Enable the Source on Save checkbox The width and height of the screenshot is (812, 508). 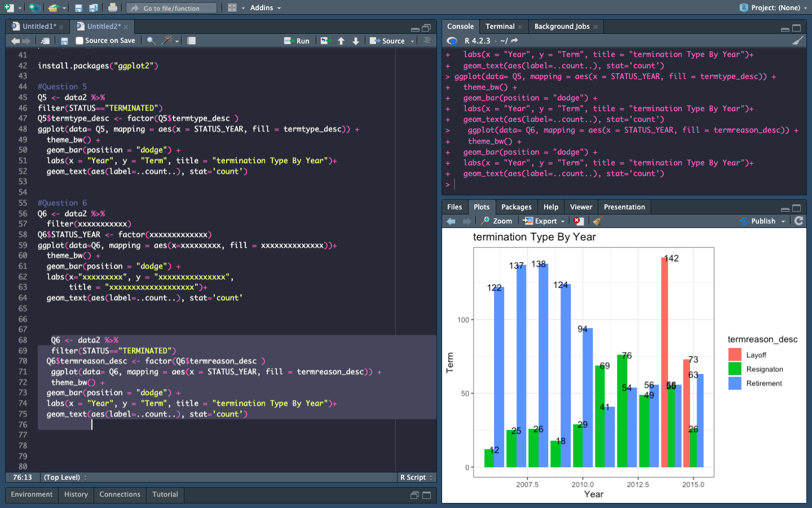coord(80,41)
